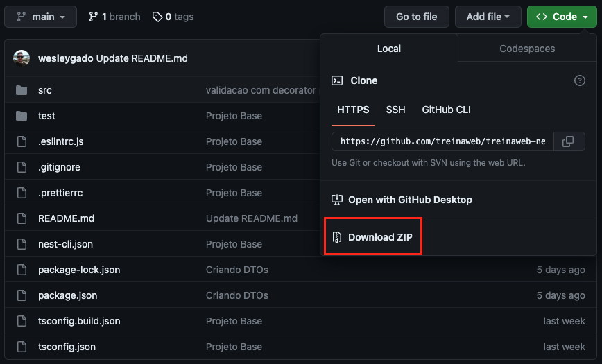The image size is (602, 364).
Task: Click the branch icon beside 1 branch
Action: coord(94,17)
